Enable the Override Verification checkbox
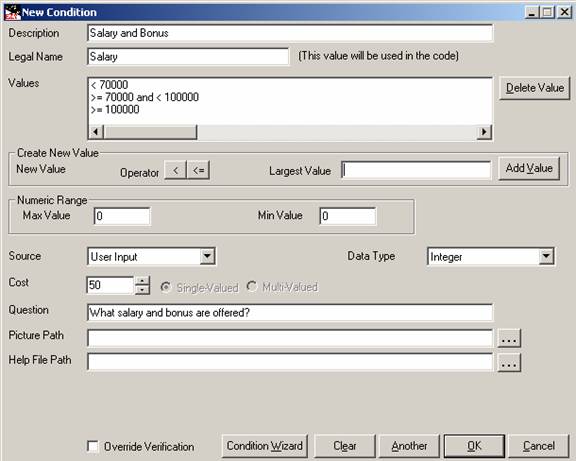The image size is (576, 461). coord(93,446)
